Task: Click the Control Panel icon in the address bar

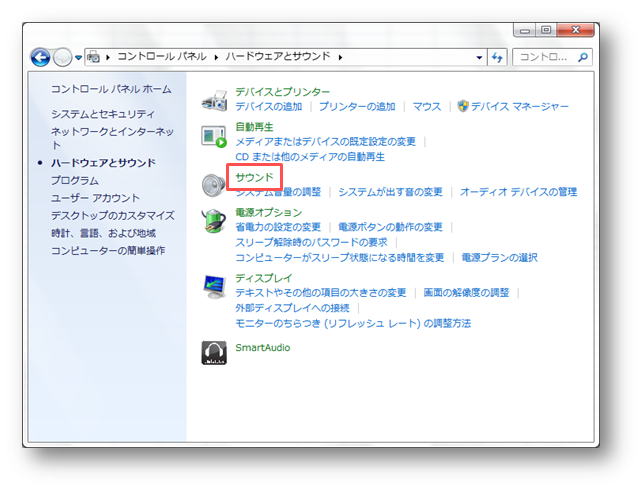Action: coord(94,57)
